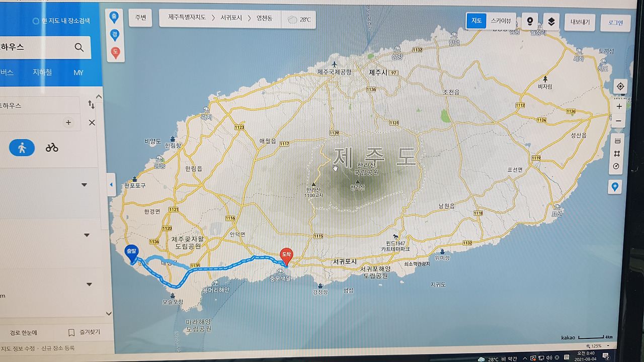Open the map layers icon
644x362 pixels.
tap(550, 22)
